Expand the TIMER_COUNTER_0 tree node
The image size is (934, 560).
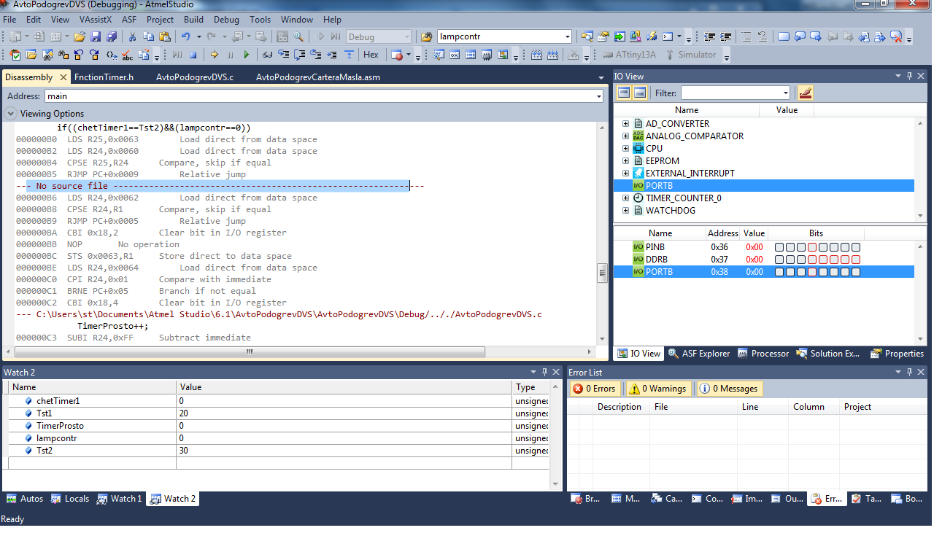click(625, 198)
